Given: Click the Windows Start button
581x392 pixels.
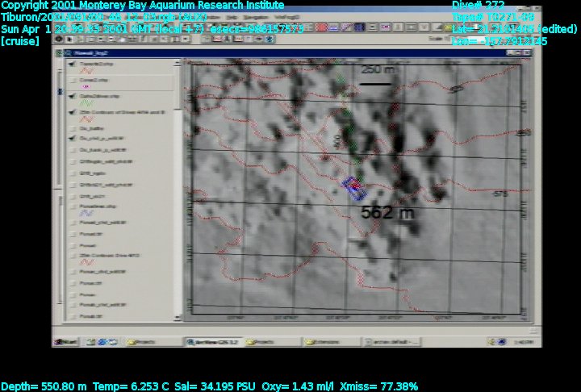Looking at the screenshot, I should click(68, 342).
